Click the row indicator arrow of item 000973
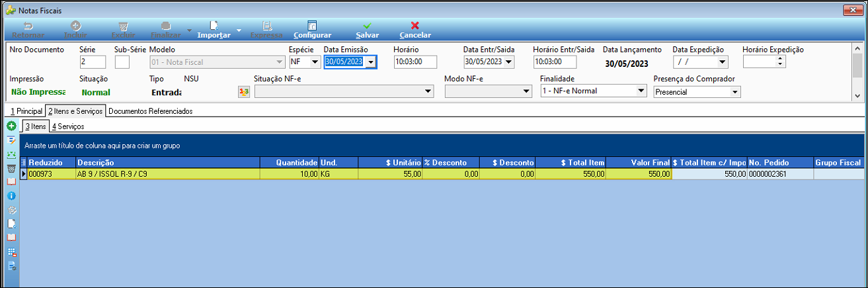Image resolution: width=868 pixels, height=288 pixels. pos(24,174)
